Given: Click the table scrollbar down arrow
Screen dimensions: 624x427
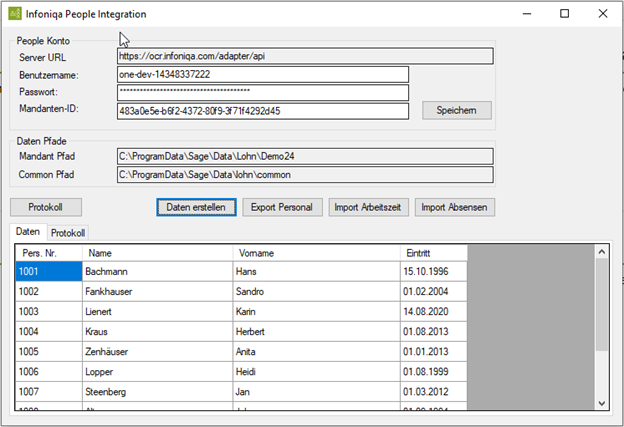Looking at the screenshot, I should point(602,403).
